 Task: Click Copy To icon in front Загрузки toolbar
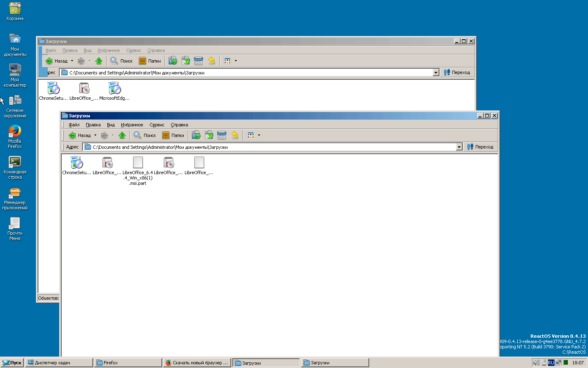click(x=209, y=135)
